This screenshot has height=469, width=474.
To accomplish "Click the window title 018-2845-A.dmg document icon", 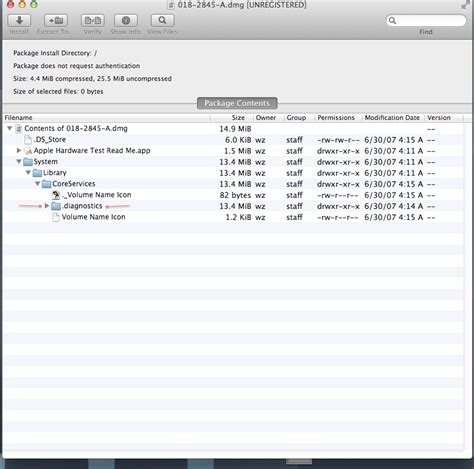I will tap(171, 5).
